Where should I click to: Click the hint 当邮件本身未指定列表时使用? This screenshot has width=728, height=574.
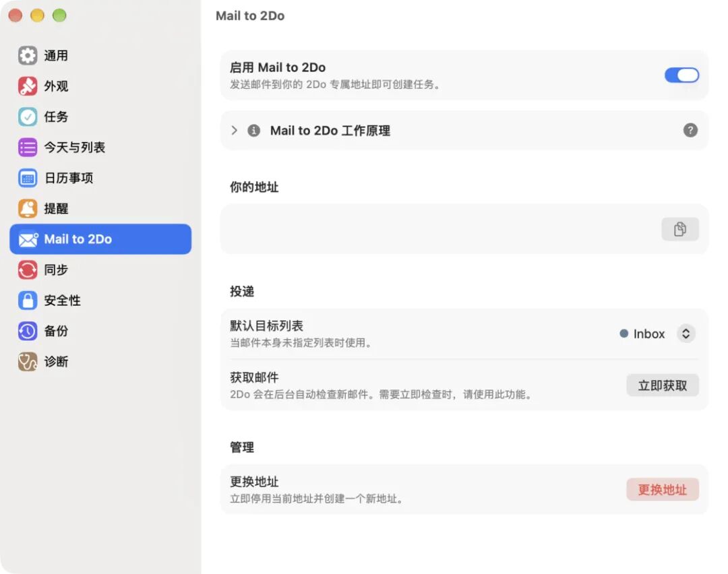(301, 343)
